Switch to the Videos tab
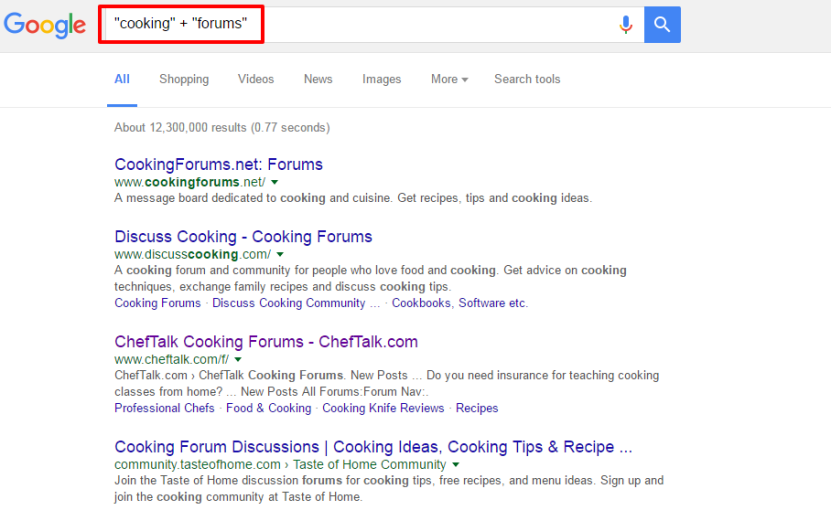The height and width of the screenshot is (510, 831). 256,79
